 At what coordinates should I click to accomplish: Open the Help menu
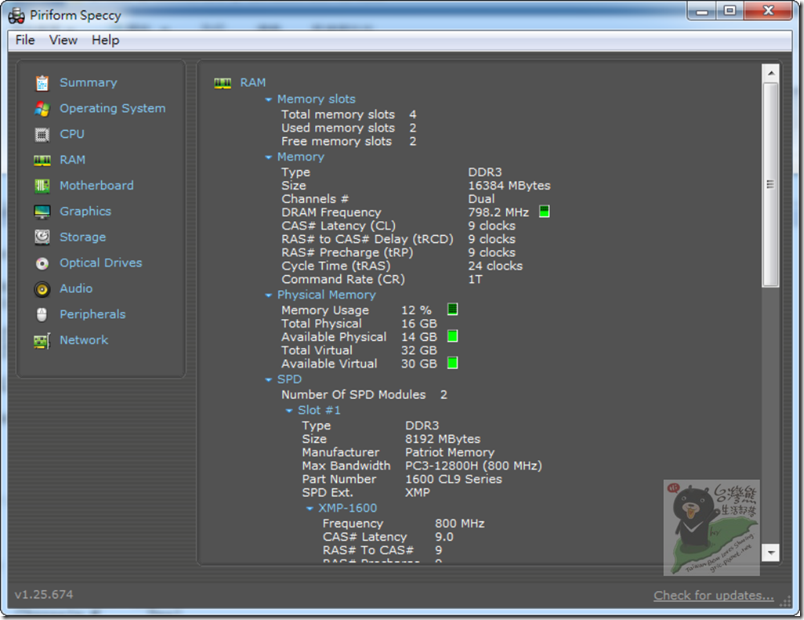pyautogui.click(x=105, y=40)
